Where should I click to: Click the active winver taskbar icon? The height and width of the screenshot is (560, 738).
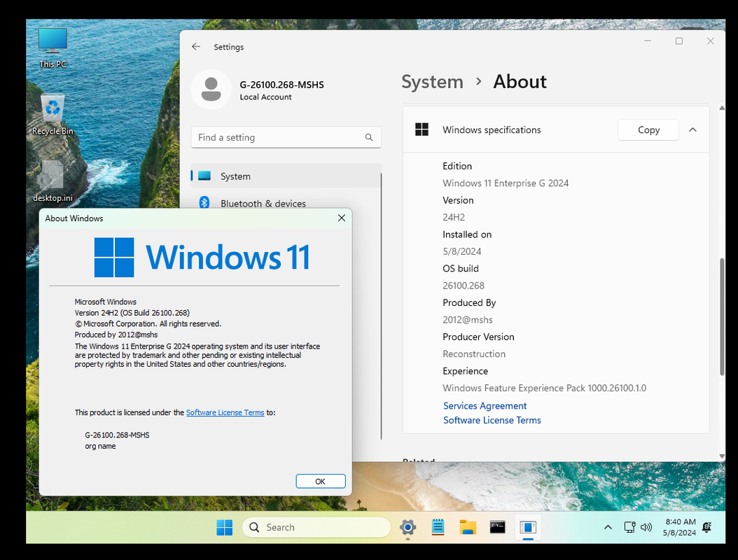[x=528, y=528]
